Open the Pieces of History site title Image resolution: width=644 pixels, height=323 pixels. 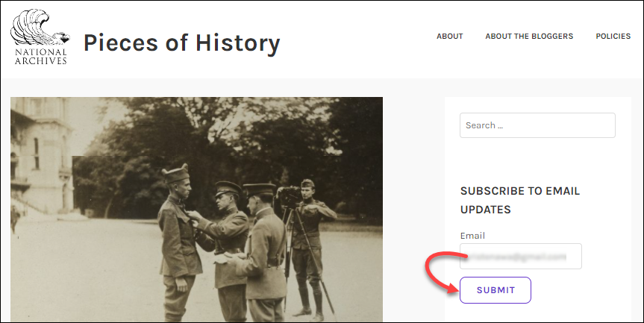point(181,43)
